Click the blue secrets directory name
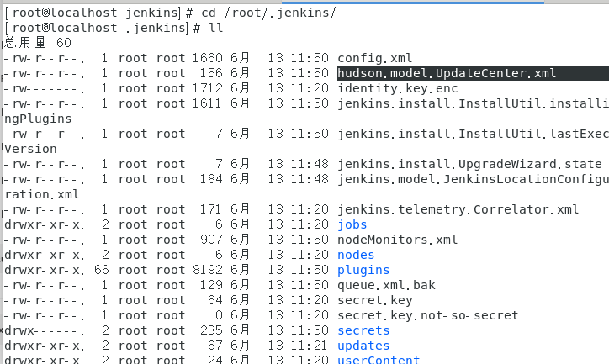 click(363, 330)
